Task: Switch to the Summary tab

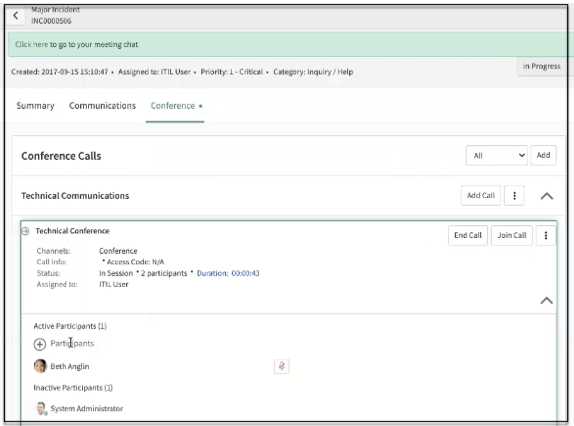Action: [36, 106]
